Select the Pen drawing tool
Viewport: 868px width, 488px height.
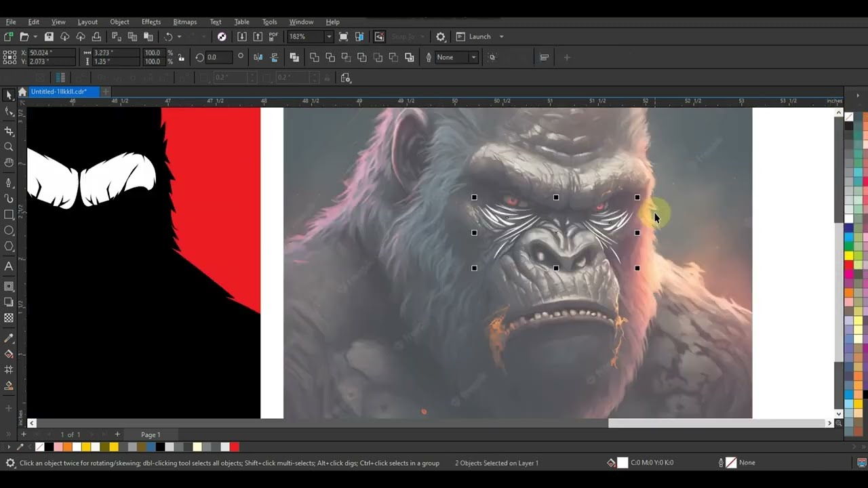(x=9, y=182)
